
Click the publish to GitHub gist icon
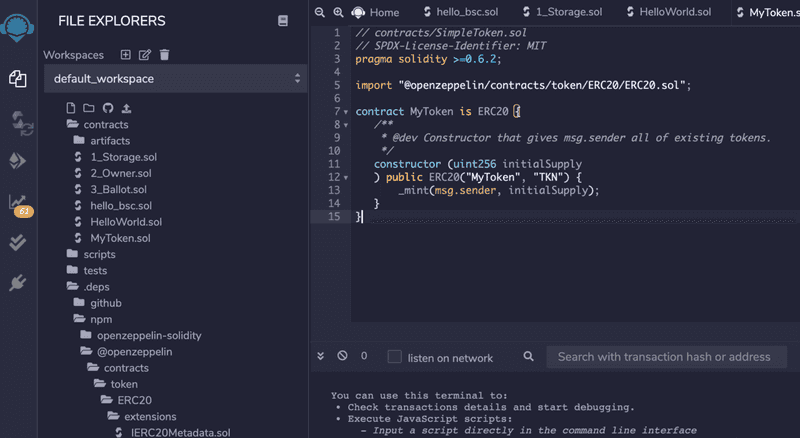point(108,108)
